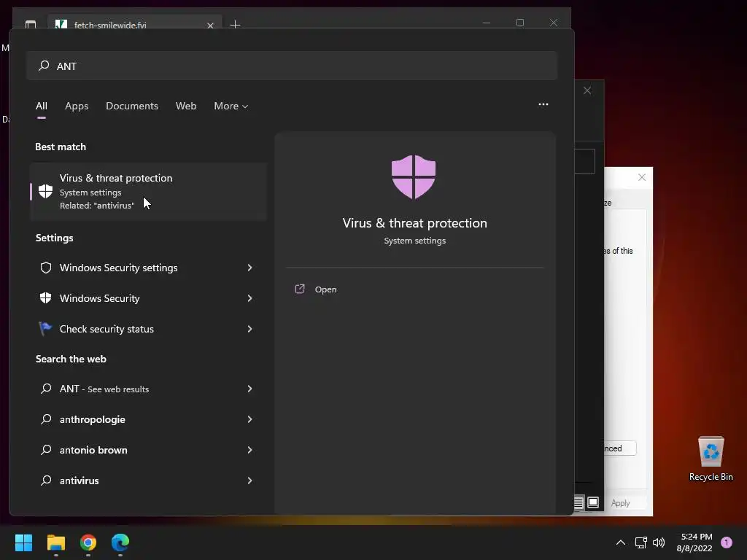Close the white background dialog
Viewport: 747px width, 560px height.
[642, 177]
